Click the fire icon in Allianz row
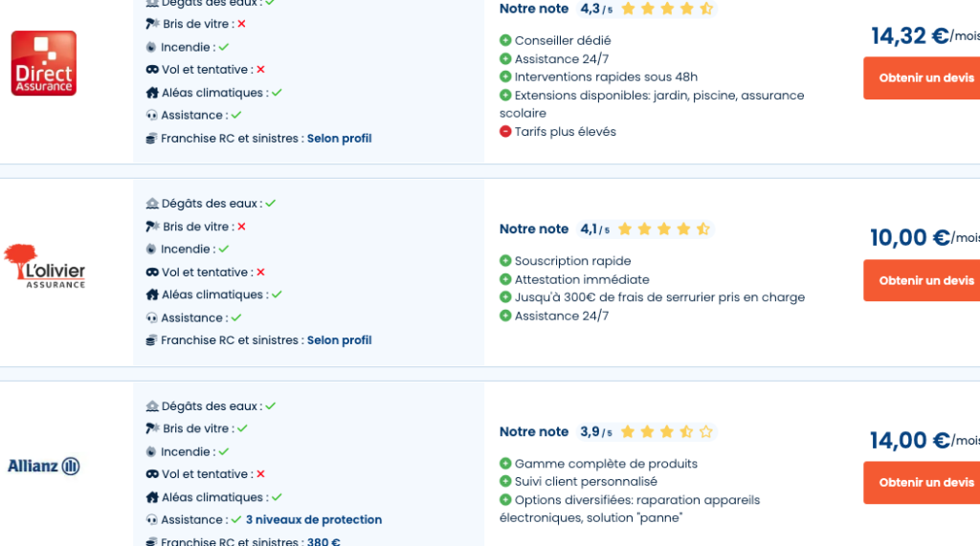Image resolution: width=980 pixels, height=546 pixels. click(x=151, y=451)
